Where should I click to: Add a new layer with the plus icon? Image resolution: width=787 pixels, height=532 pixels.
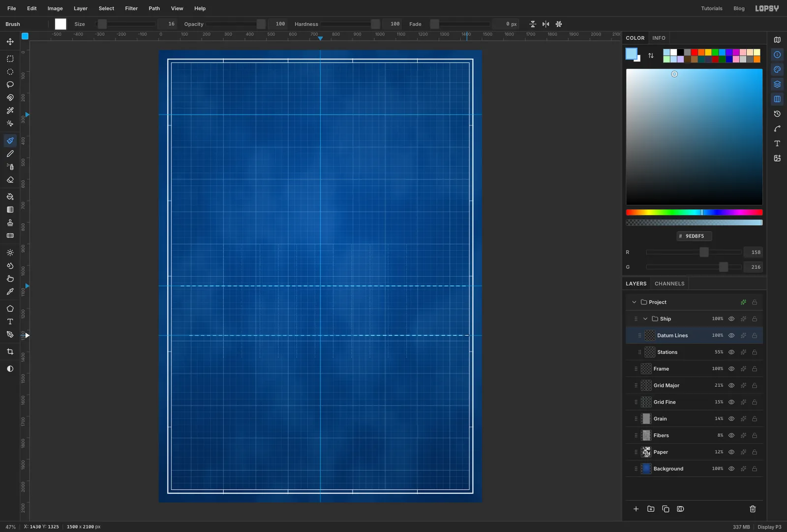click(636, 509)
